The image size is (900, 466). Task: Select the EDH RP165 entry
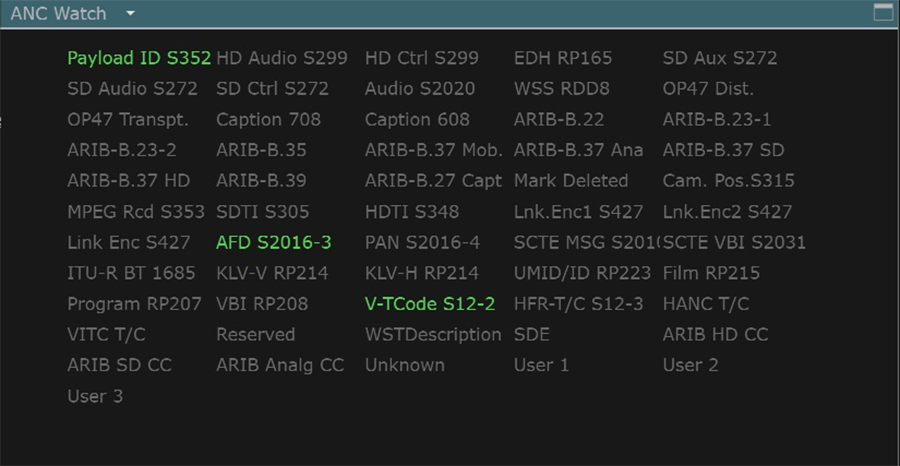(x=563, y=58)
